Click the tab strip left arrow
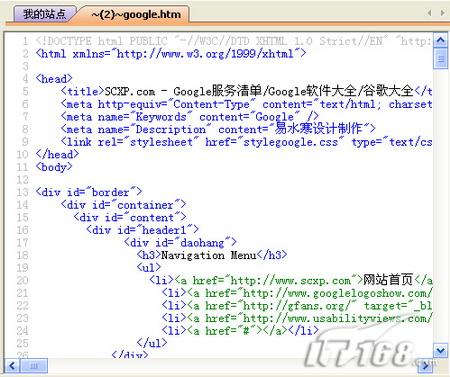 coord(429,13)
